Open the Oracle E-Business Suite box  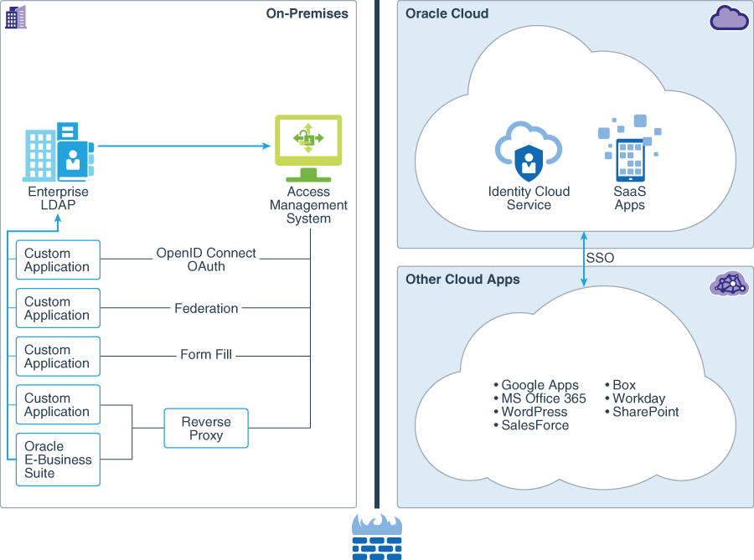(x=57, y=459)
